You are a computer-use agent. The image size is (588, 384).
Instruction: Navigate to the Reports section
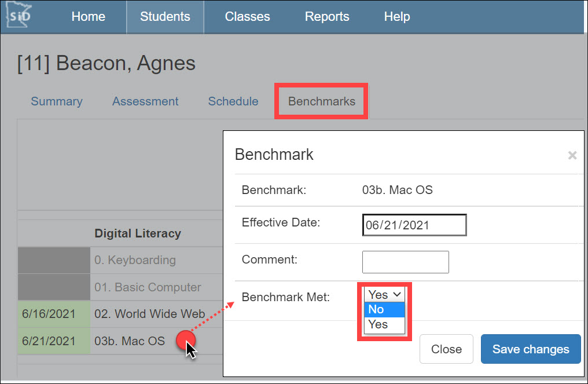point(326,16)
